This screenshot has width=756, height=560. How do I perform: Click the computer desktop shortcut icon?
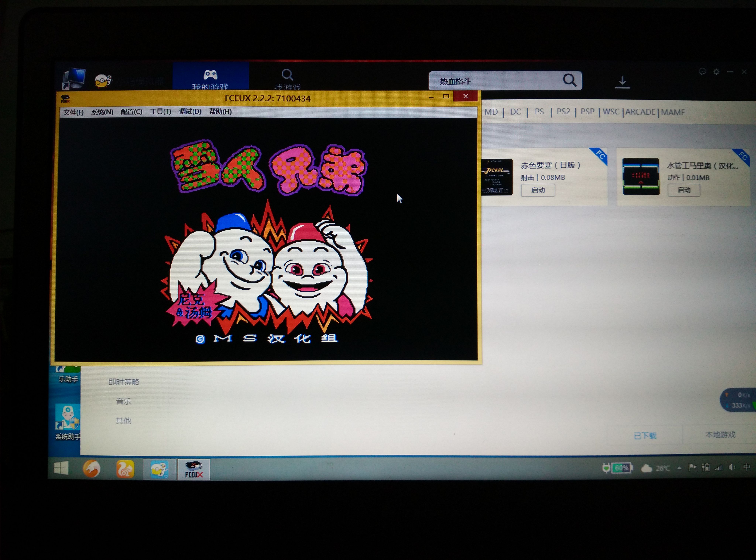coord(74,79)
